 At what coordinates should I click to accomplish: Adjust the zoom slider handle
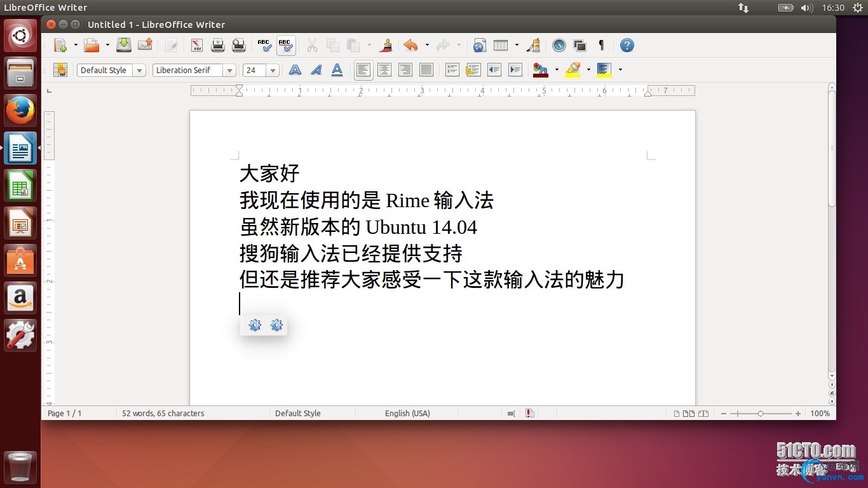(761, 414)
